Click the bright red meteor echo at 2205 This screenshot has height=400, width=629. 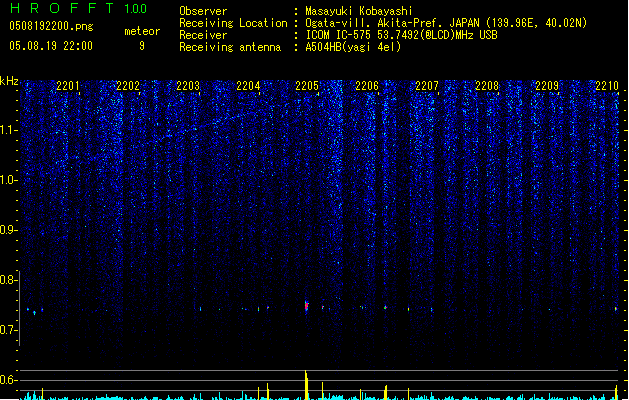[x=306, y=307]
